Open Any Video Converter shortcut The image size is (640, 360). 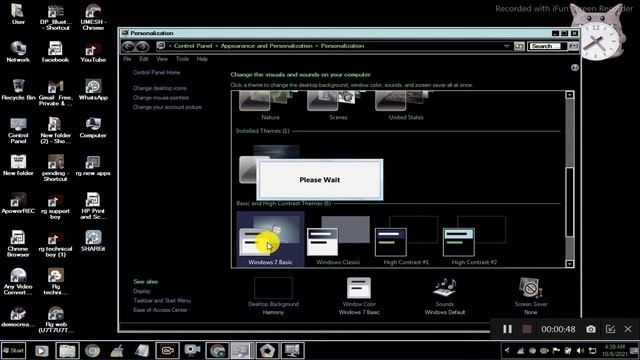pyautogui.click(x=18, y=282)
